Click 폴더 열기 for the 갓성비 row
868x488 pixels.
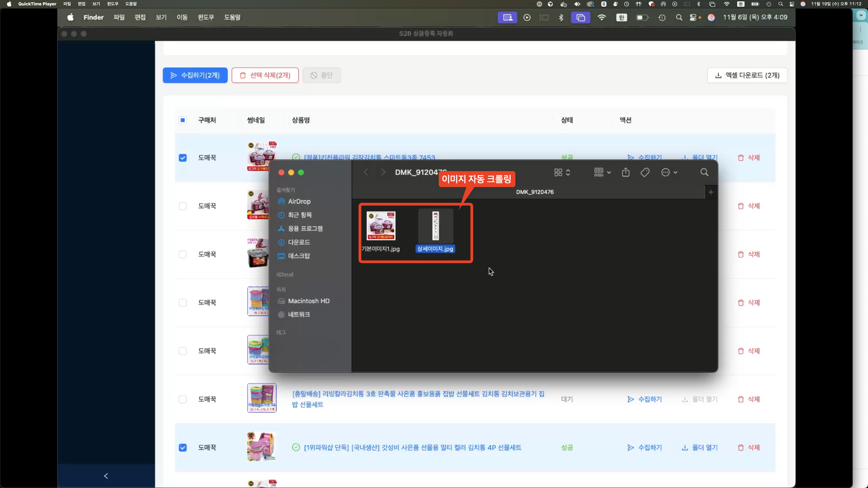point(700,448)
